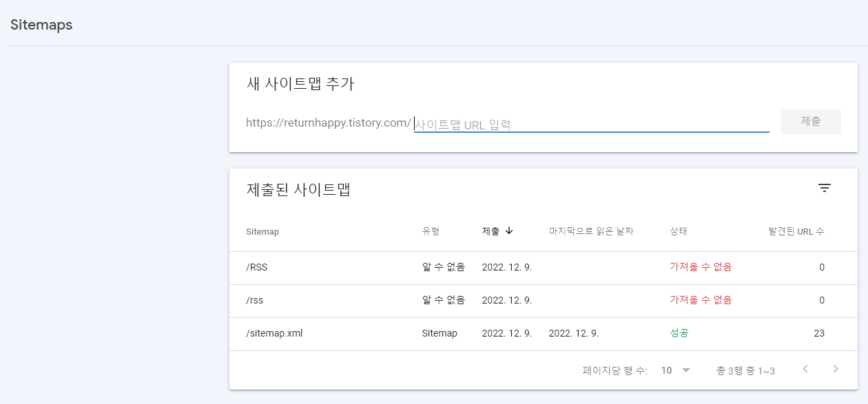This screenshot has width=868, height=404.
Task: Go to previous page of sitemap rows
Action: (805, 370)
